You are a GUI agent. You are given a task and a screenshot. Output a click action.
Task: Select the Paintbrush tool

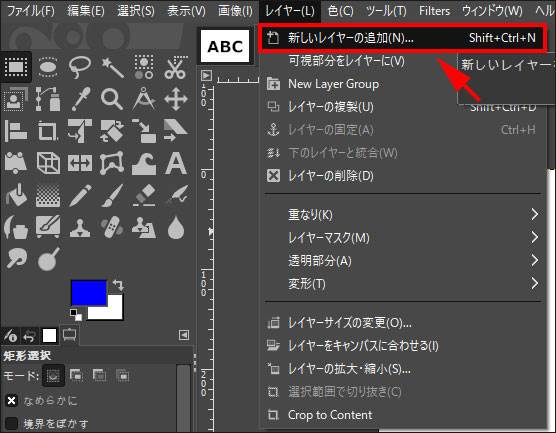[x=112, y=195]
